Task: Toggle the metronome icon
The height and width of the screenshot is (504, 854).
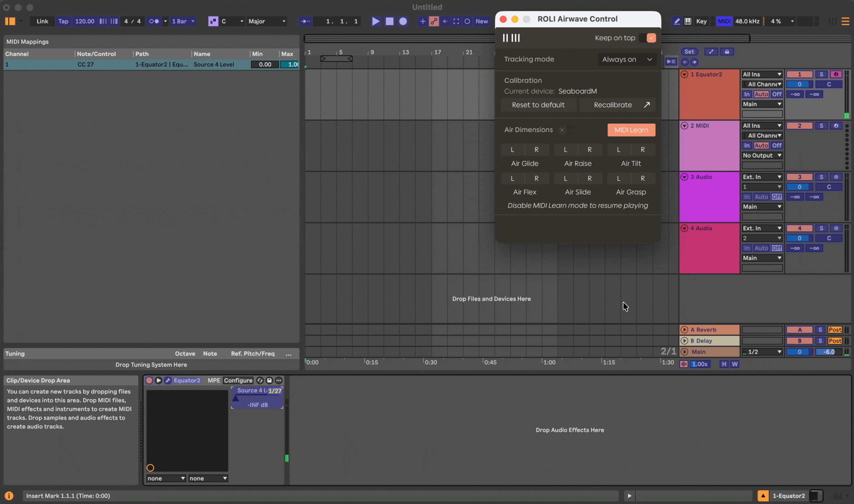Action: pyautogui.click(x=154, y=21)
